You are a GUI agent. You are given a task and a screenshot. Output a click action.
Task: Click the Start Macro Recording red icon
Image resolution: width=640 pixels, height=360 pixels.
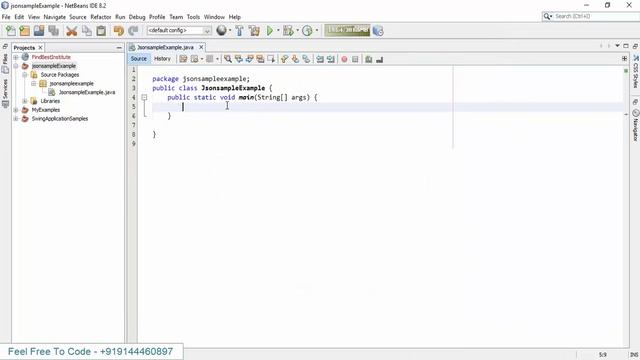pos(344,59)
